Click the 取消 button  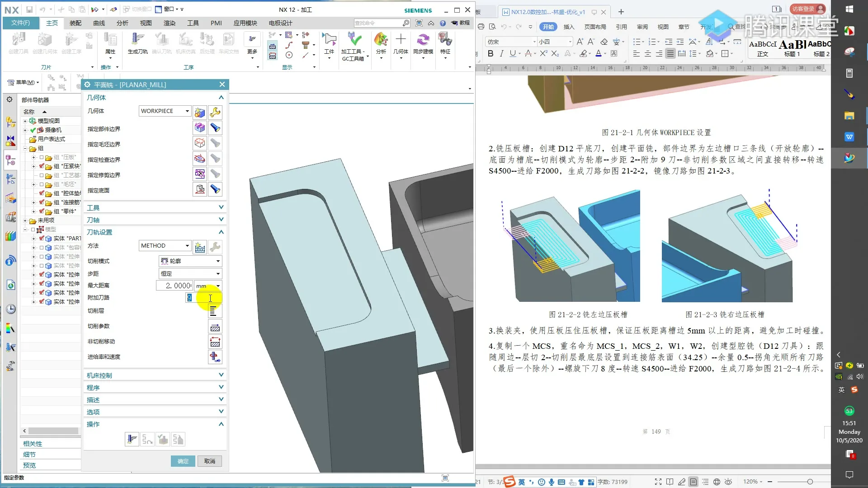pos(209,461)
